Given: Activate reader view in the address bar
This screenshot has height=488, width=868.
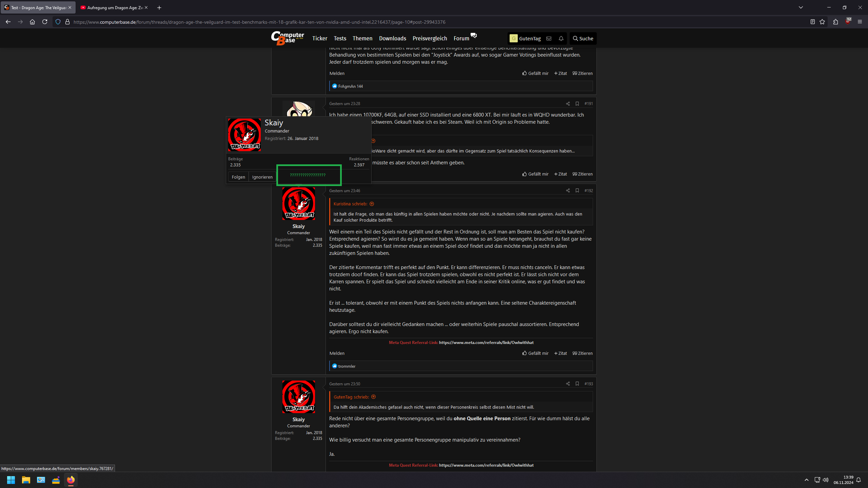Looking at the screenshot, I should (812, 22).
